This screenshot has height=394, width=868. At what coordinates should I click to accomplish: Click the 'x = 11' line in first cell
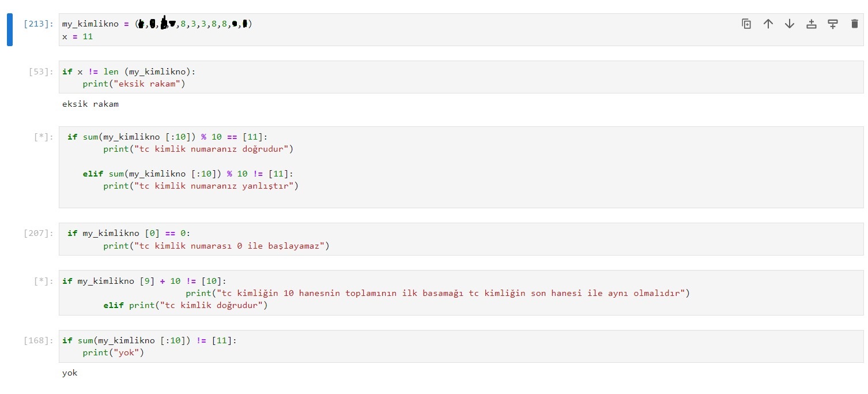(x=78, y=36)
